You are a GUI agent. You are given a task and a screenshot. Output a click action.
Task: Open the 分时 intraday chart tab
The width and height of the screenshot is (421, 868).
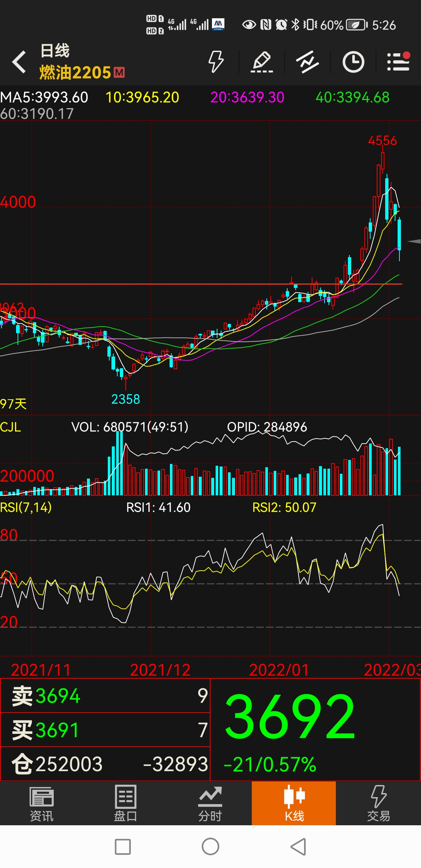[x=210, y=803]
